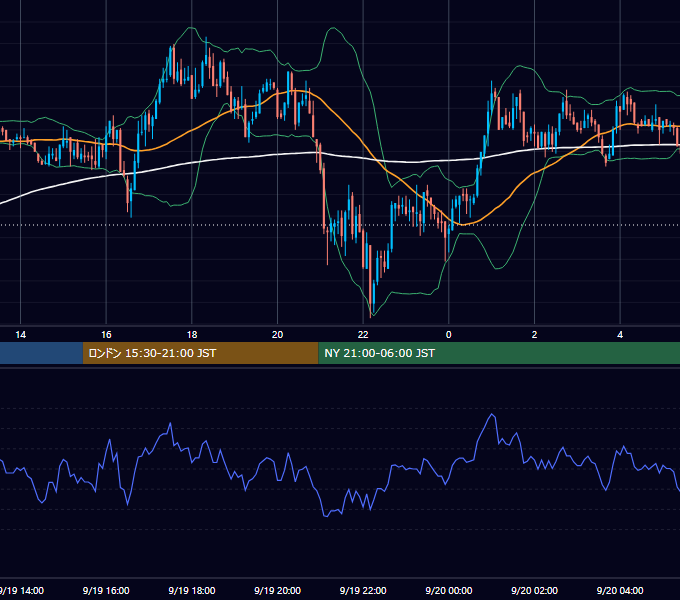This screenshot has width=680, height=600.
Task: Click the '20' hour axis label
Action: 278,335
